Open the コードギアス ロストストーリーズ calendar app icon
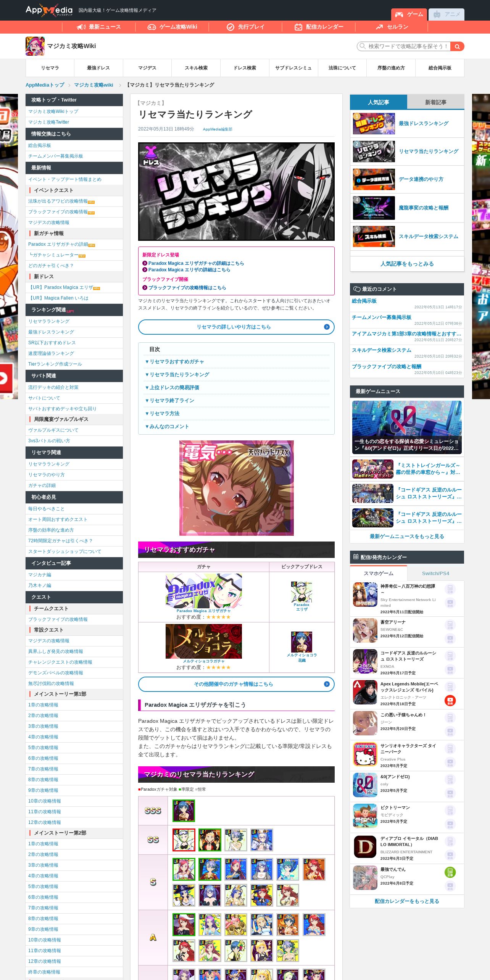 pos(365,661)
